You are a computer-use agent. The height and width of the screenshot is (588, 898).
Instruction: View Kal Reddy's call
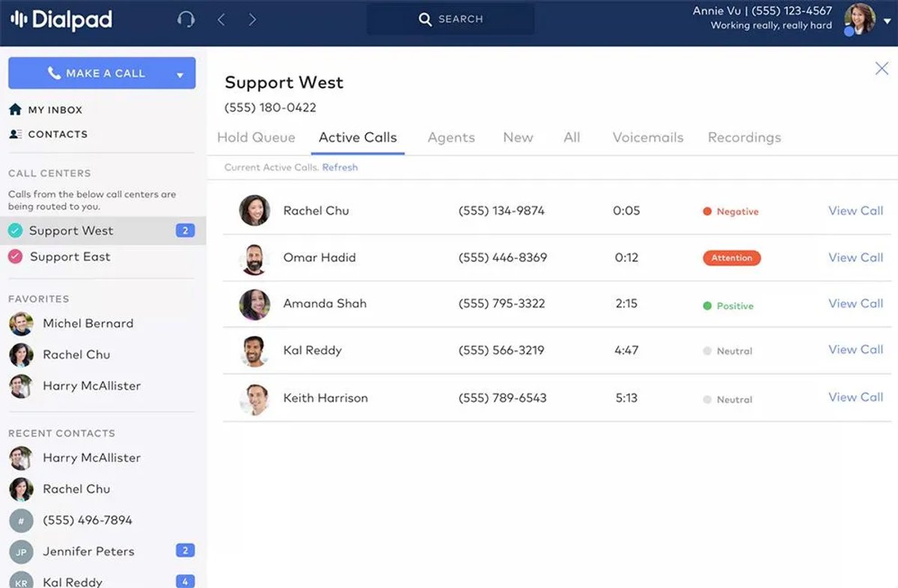click(x=855, y=350)
